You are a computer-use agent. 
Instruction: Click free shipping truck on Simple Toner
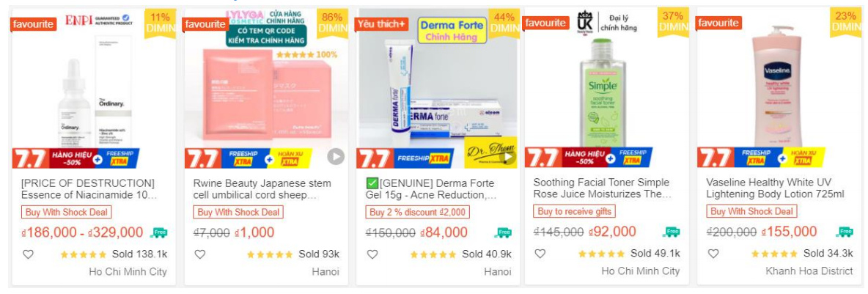pyautogui.click(x=671, y=232)
